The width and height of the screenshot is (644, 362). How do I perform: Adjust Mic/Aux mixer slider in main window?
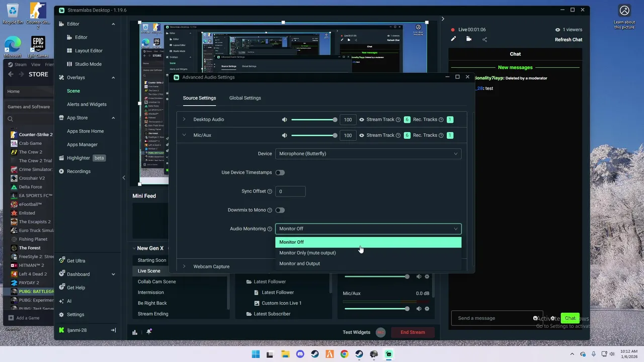376,309
